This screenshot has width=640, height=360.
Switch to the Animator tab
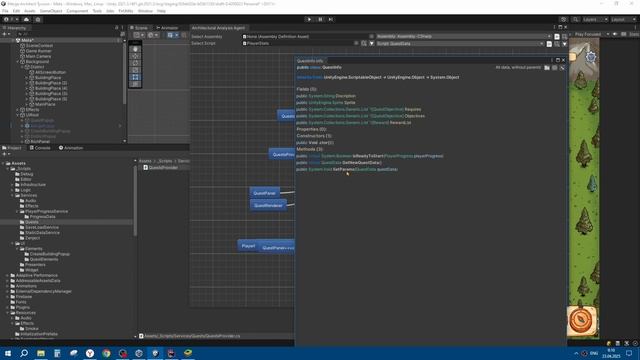(167, 28)
